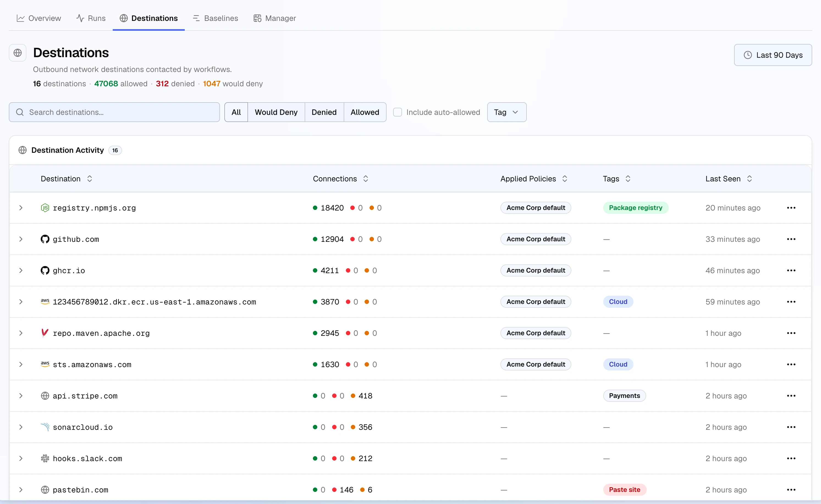Click the Package registry tag
Screen dimensions: 821x504
coord(636,208)
